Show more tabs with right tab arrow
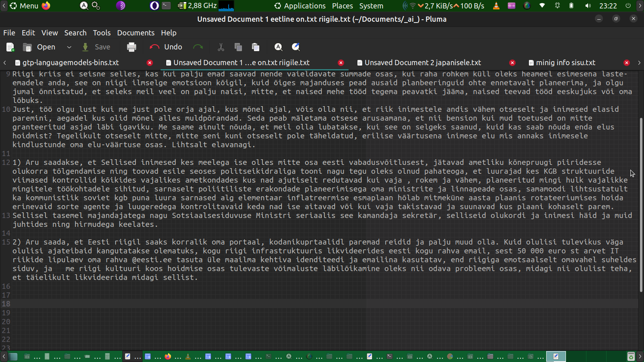Screen dimensions: 644x362 coord(639,63)
